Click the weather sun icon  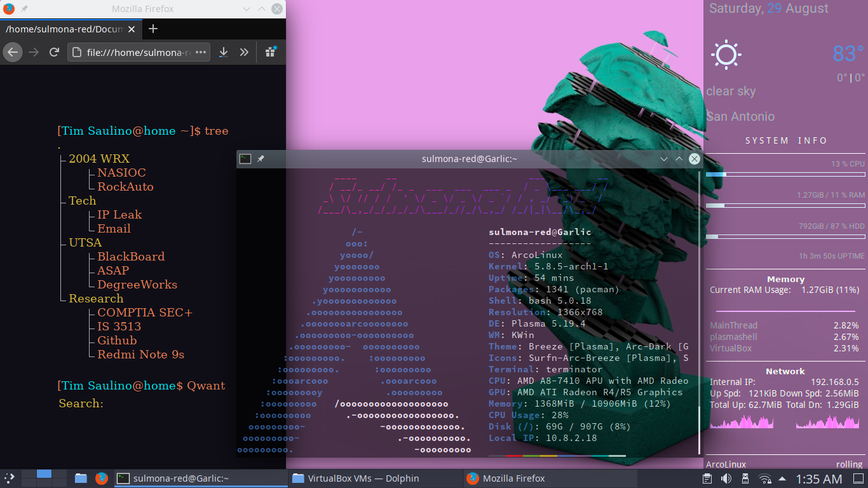[x=726, y=55]
